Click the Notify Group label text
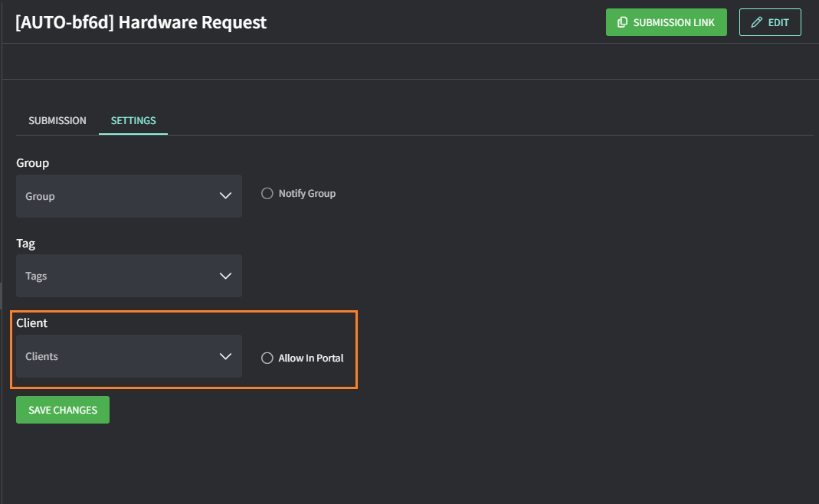The image size is (819, 504). 307,193
